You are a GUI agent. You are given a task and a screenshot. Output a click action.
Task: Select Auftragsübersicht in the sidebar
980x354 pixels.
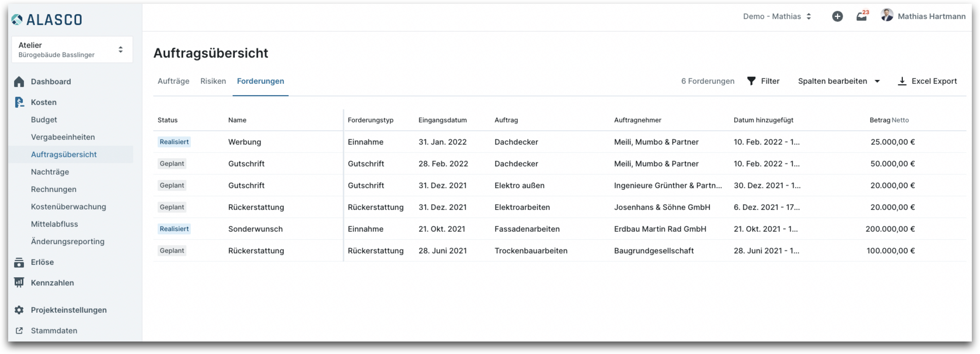[x=64, y=154]
